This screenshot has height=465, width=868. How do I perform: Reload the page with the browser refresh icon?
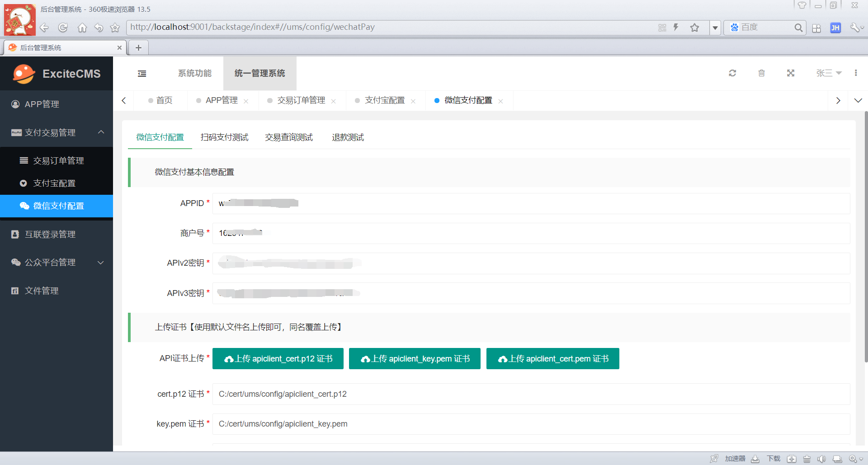pos(63,28)
